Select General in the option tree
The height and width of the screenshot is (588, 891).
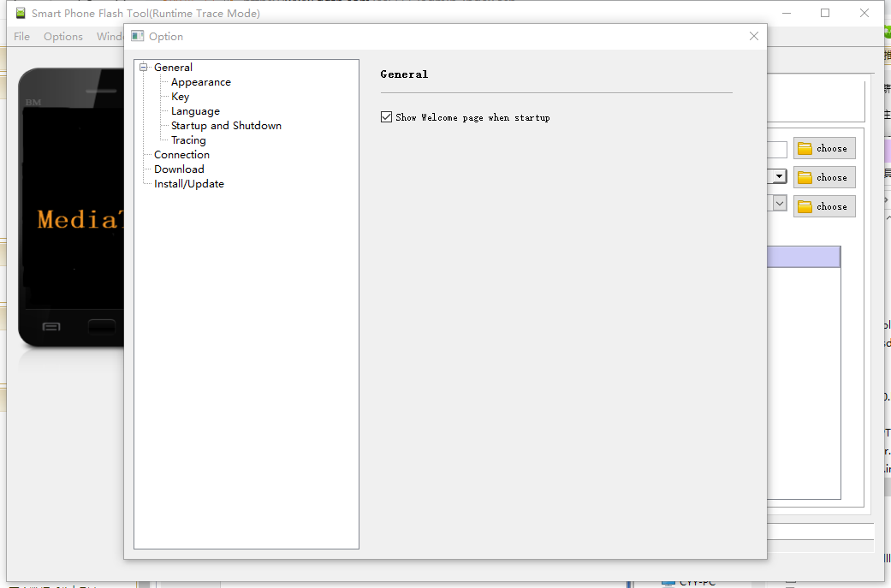(x=173, y=67)
